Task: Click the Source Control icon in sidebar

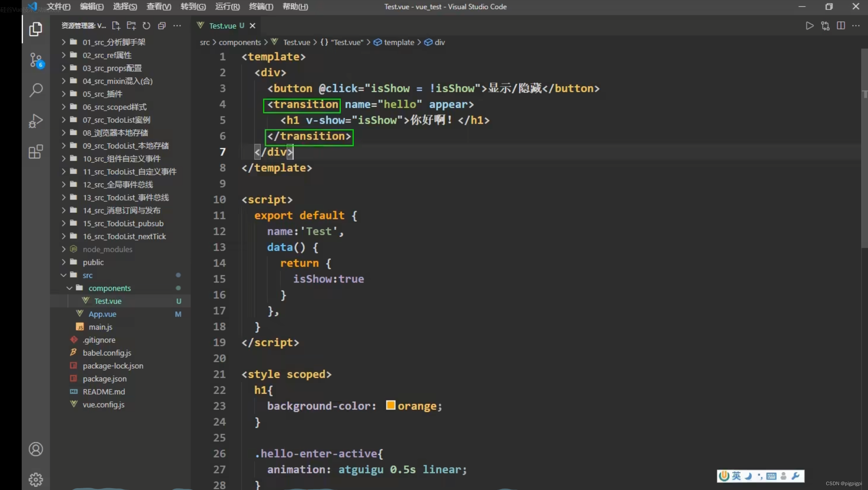Action: [x=36, y=60]
